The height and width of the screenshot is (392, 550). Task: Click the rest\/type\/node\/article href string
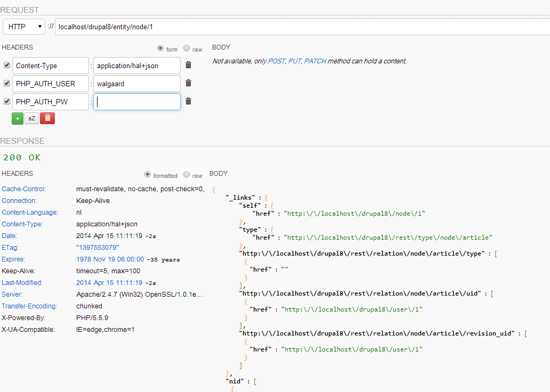(x=388, y=238)
